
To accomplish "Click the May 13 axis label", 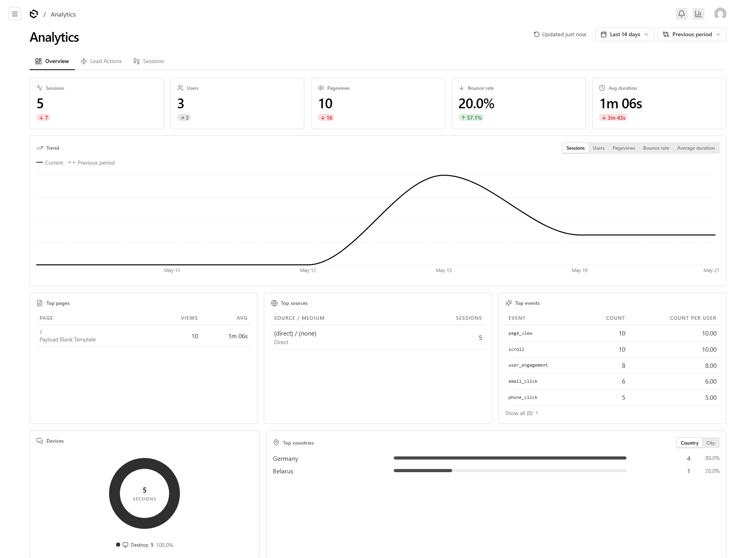I will 444,270.
